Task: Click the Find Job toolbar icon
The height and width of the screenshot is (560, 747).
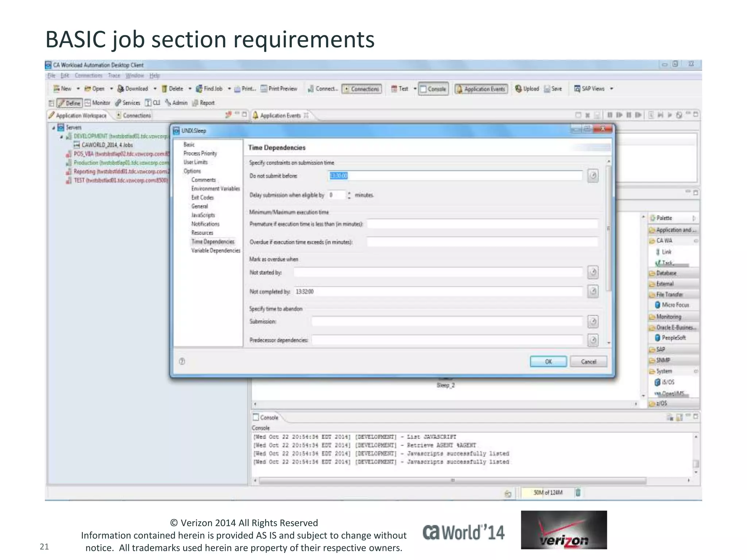Action: tap(199, 89)
